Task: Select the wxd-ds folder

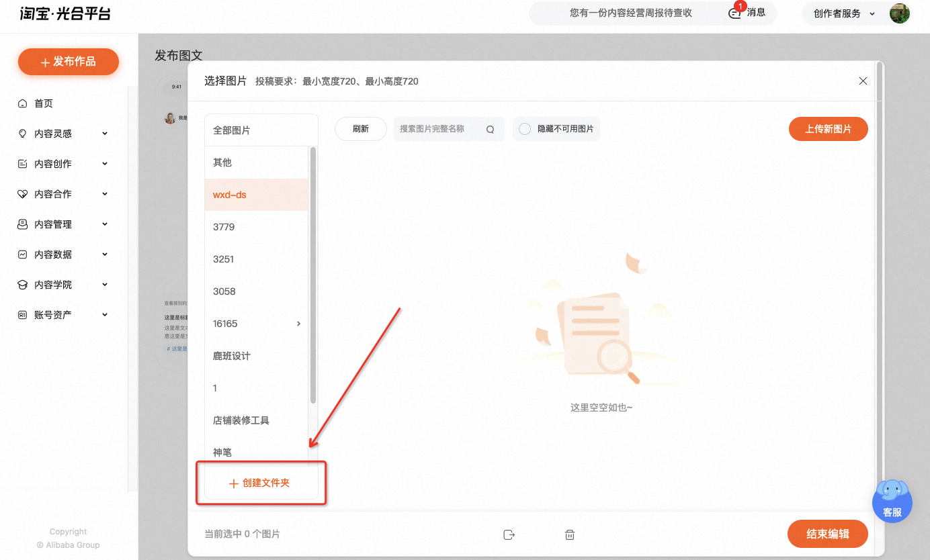Action: (x=257, y=195)
